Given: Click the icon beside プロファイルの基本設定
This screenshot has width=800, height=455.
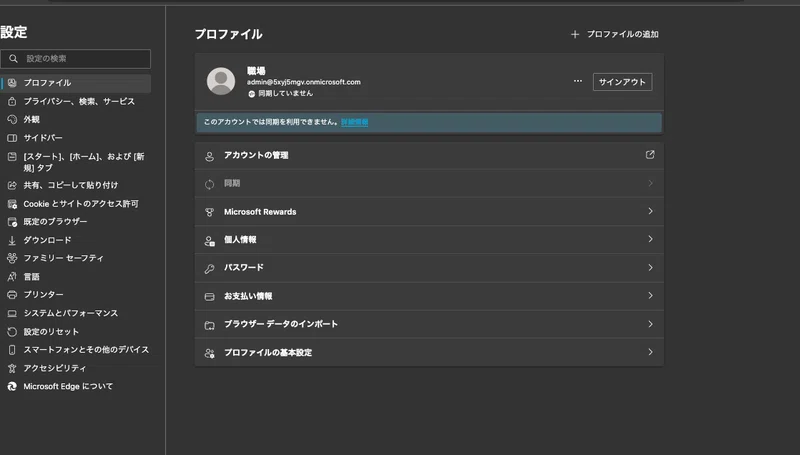Looking at the screenshot, I should 209,353.
